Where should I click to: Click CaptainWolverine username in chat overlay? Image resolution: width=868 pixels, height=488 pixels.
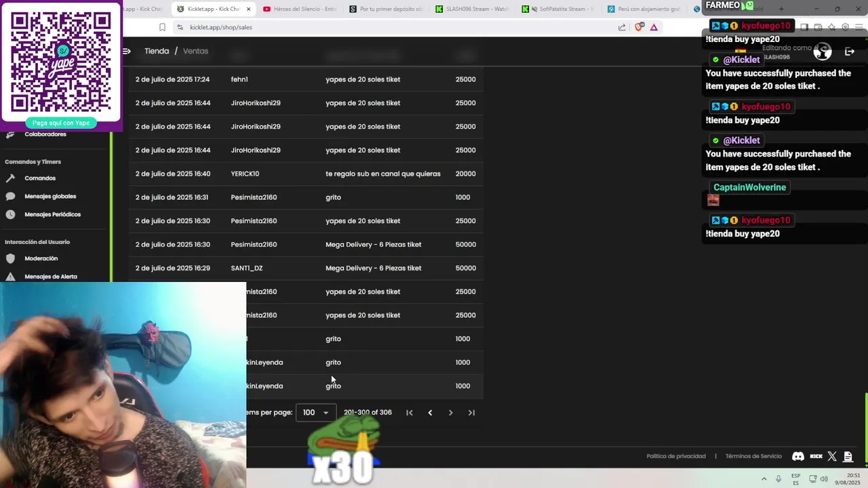749,188
